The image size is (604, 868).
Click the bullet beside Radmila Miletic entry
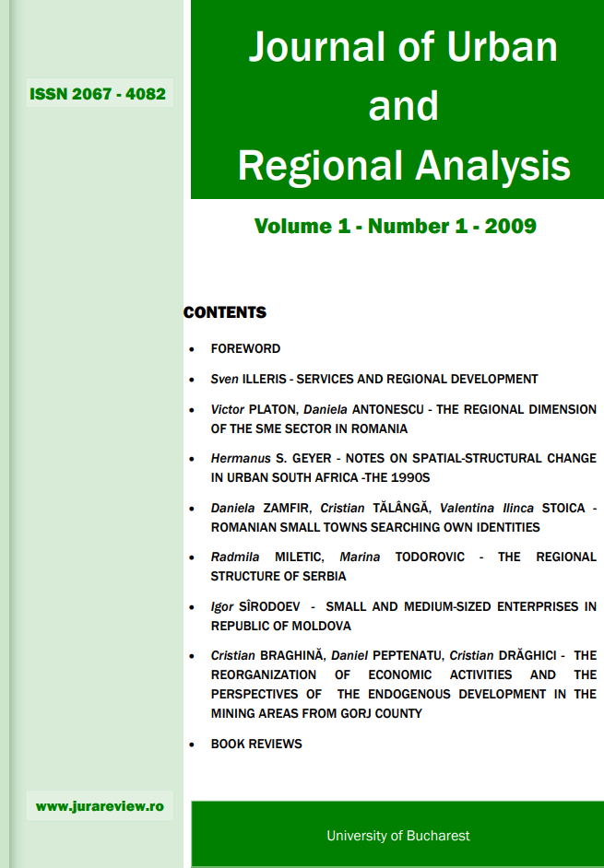[191, 557]
